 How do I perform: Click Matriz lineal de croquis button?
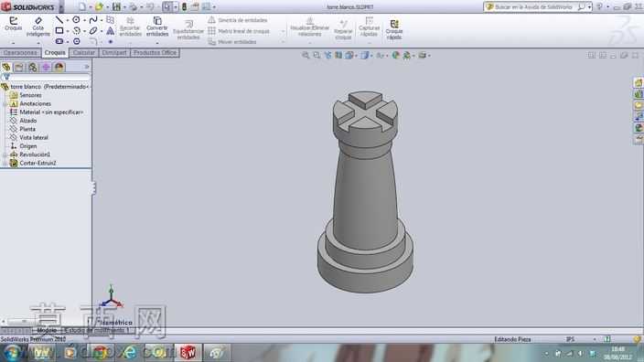click(x=239, y=31)
